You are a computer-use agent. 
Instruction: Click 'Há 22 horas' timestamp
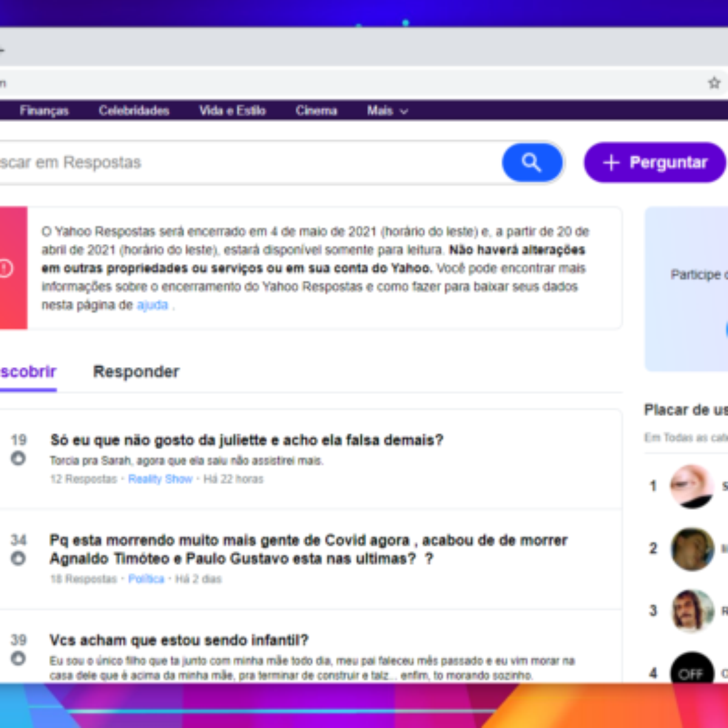point(234,479)
